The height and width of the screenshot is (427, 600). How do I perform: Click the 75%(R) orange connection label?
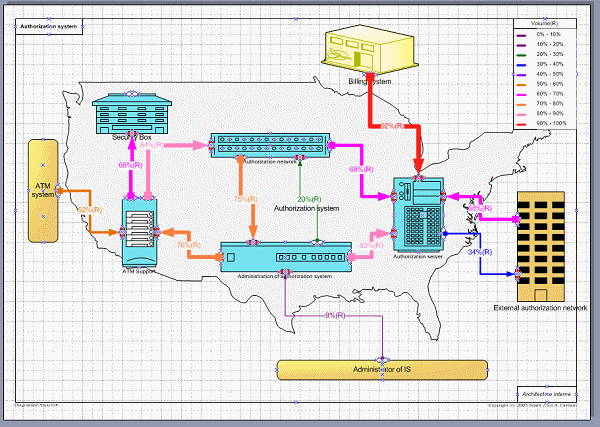(x=246, y=199)
